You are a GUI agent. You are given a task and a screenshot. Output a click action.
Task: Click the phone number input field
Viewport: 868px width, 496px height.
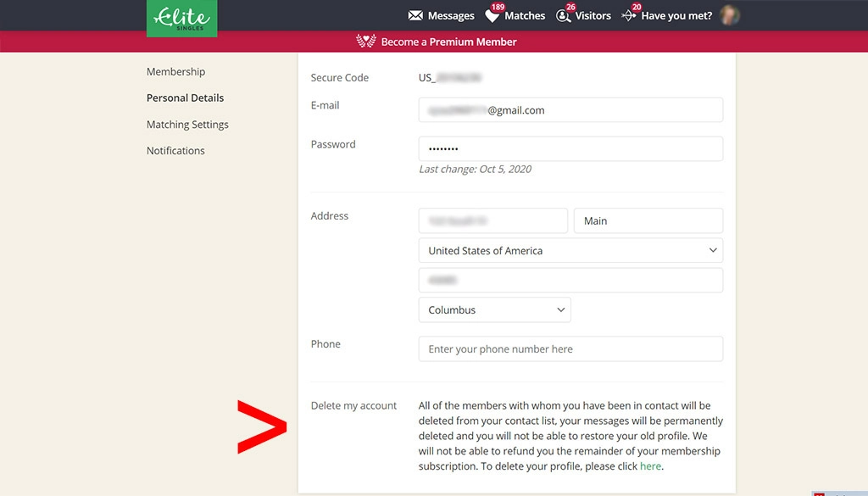click(x=570, y=348)
